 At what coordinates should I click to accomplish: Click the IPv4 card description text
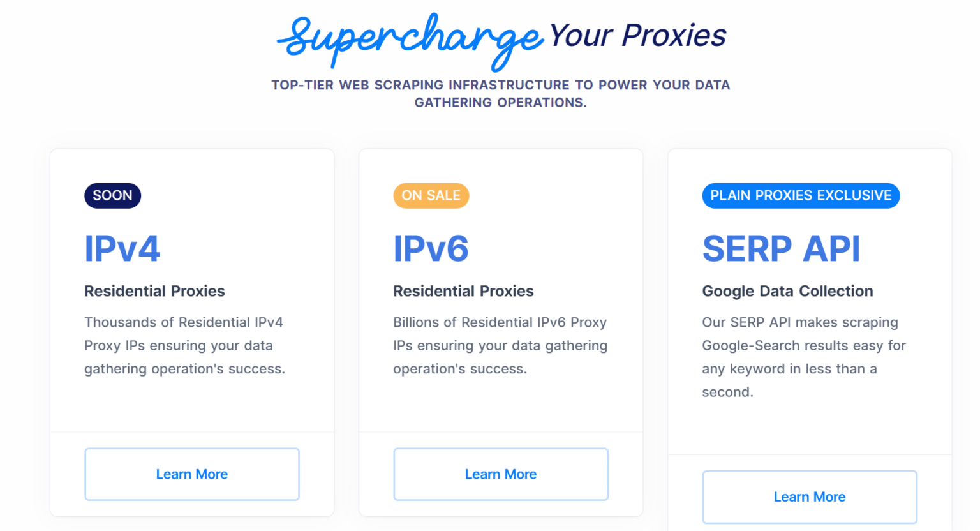[x=185, y=345]
